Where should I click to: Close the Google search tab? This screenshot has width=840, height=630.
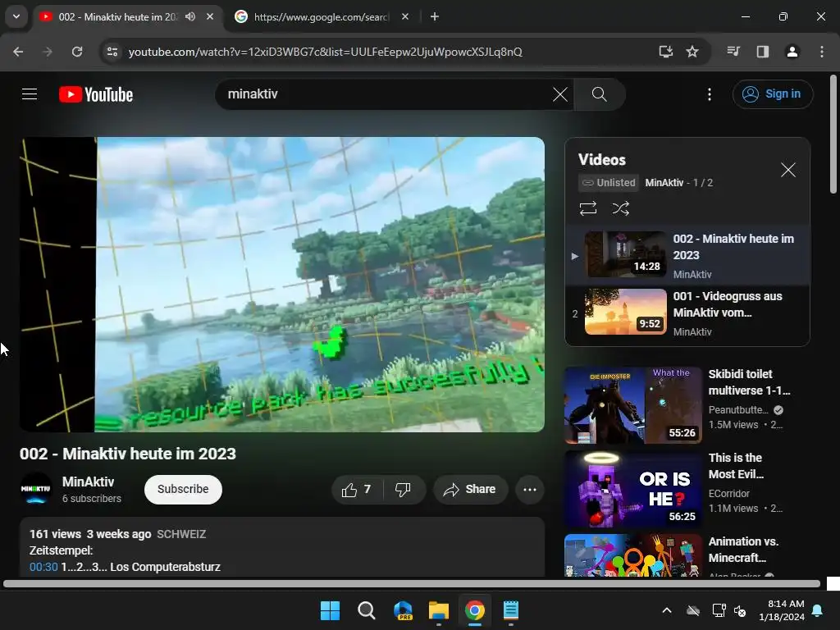[405, 16]
